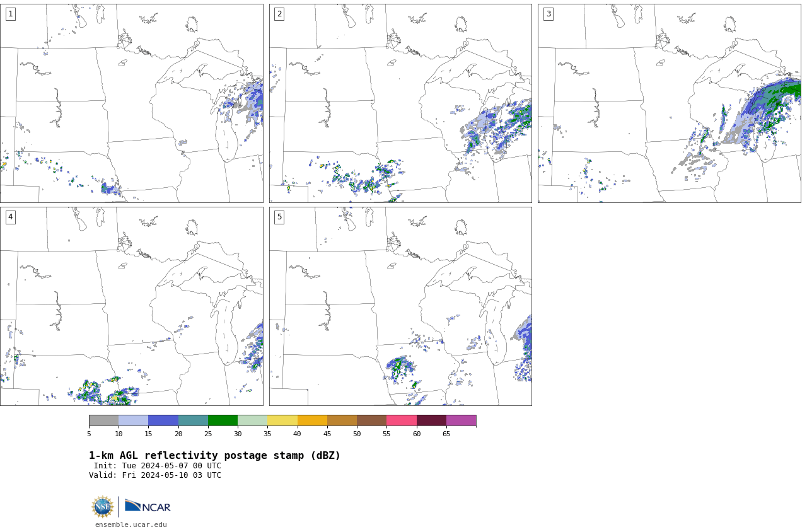The image size is (807, 532).
Task: Select the purple 65+ dBZ swatch
Action: [x=461, y=420]
